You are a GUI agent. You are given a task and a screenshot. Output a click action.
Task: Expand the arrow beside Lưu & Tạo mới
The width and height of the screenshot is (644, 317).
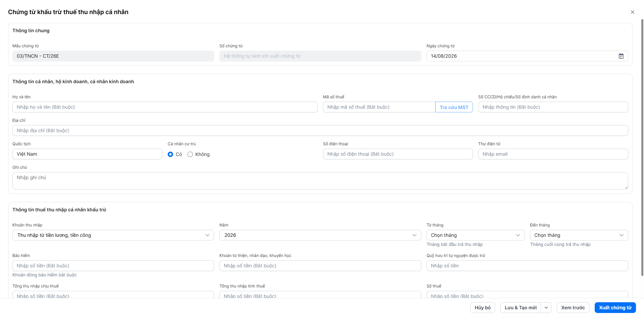coord(546,308)
